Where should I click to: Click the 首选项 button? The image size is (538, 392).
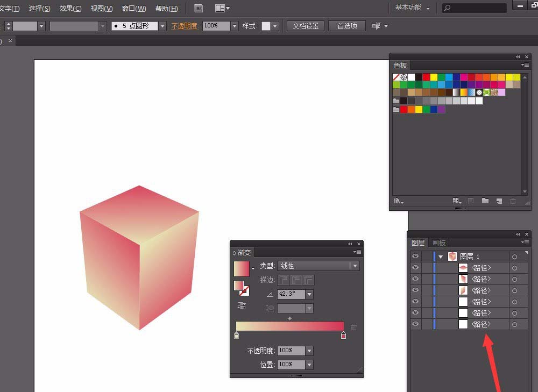(347, 26)
